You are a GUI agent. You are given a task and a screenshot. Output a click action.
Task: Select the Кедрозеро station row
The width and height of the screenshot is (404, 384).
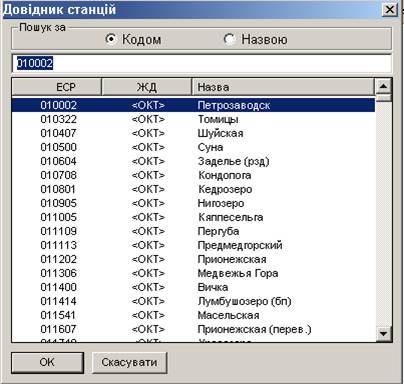(x=193, y=189)
